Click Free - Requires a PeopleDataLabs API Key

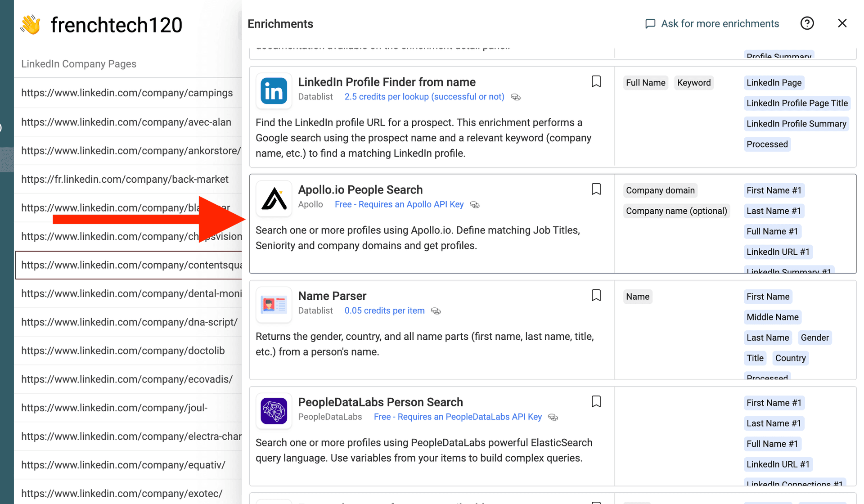tap(458, 417)
